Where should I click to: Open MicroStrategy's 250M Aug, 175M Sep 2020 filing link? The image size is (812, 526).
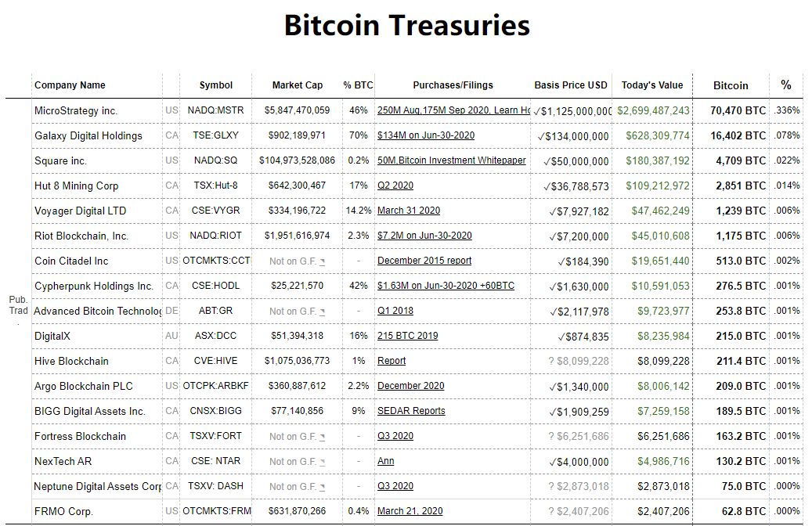[453, 110]
